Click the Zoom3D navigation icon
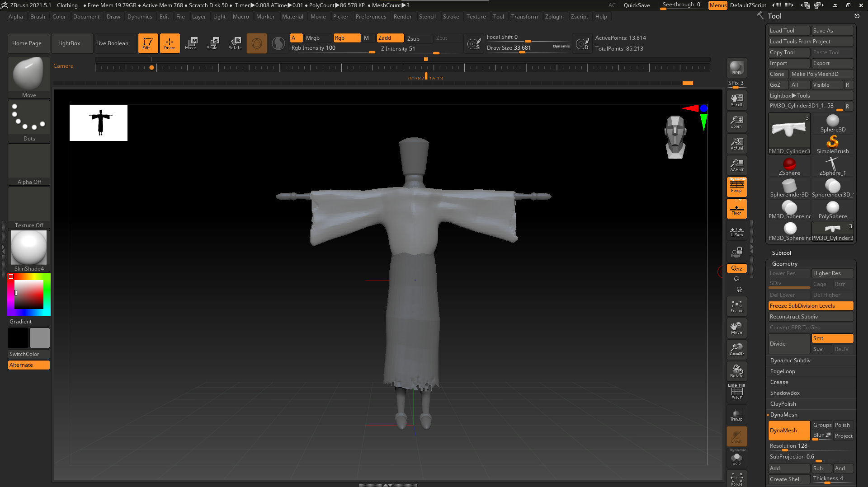The width and height of the screenshot is (868, 487). (x=736, y=349)
